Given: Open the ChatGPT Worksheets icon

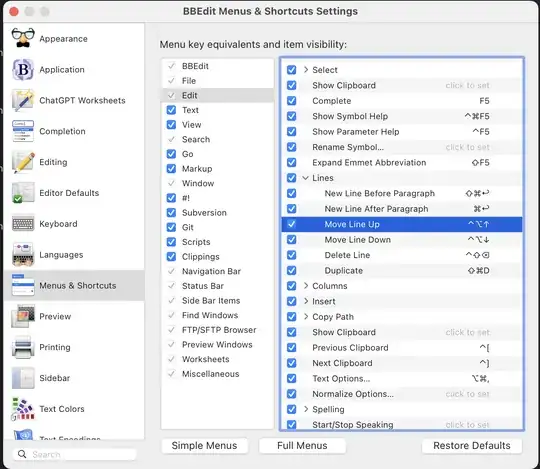Looking at the screenshot, I should (23, 100).
